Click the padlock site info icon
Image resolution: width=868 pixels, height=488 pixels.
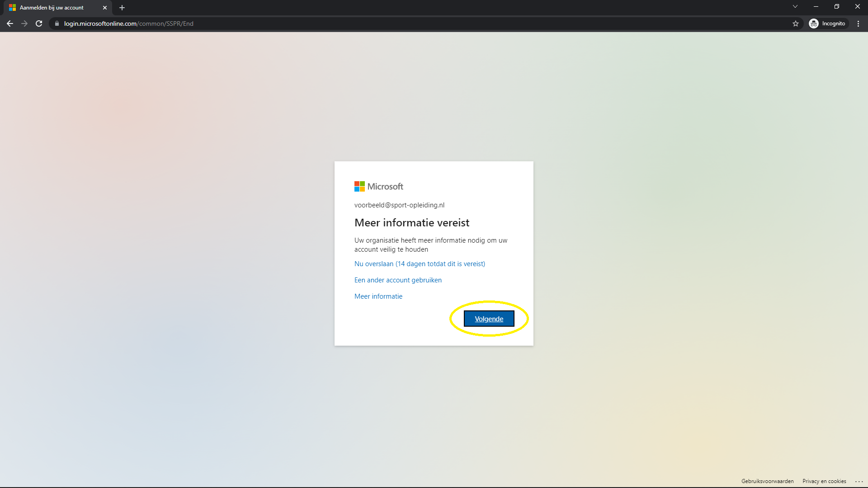(57, 23)
